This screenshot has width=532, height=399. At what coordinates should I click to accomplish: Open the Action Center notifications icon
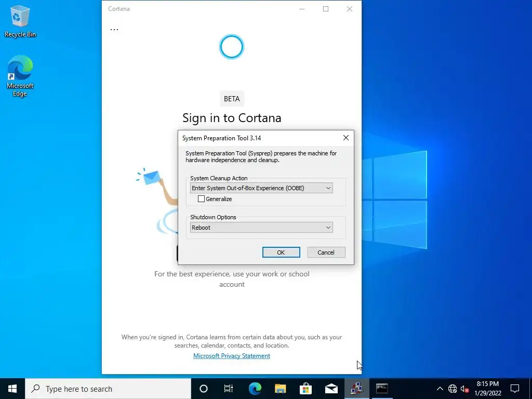tap(515, 389)
